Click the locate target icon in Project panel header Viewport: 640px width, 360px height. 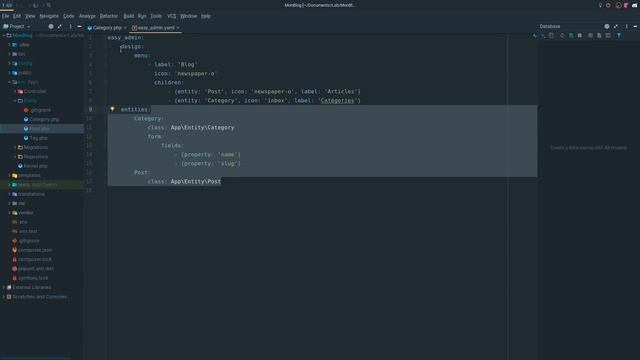pos(51,27)
